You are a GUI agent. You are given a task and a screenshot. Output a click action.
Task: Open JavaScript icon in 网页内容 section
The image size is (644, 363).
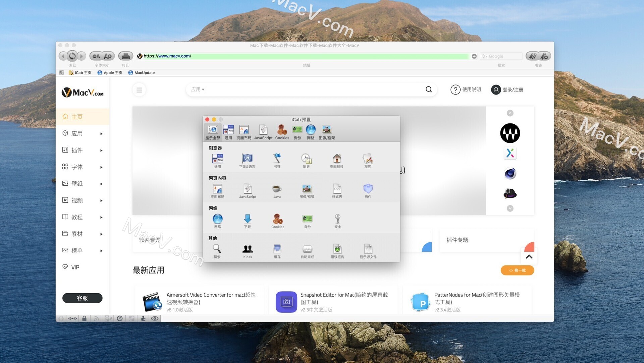(x=248, y=191)
